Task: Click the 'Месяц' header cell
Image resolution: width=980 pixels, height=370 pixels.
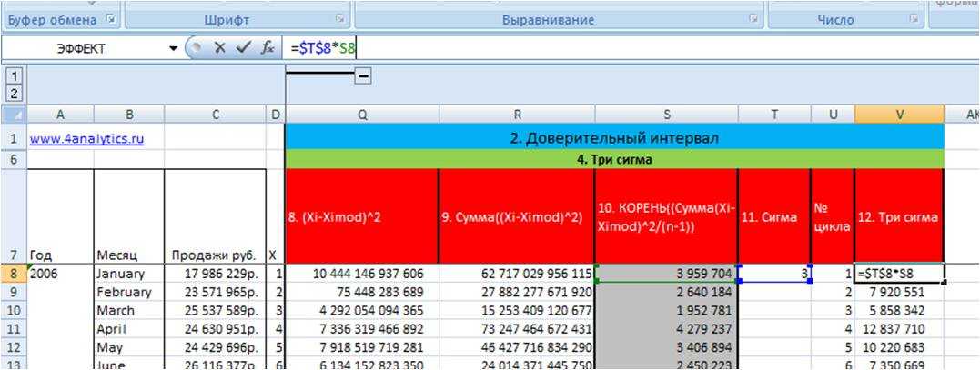Action: 129,215
